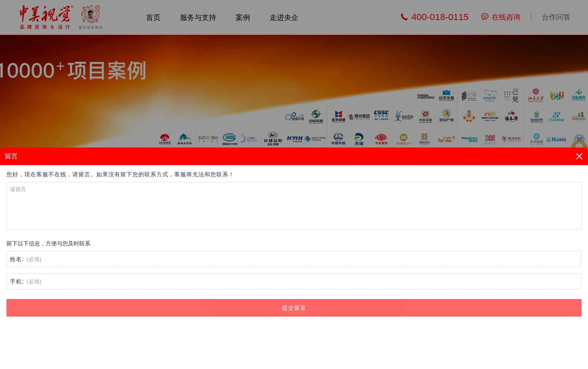Open the 合作问答 link

(556, 17)
